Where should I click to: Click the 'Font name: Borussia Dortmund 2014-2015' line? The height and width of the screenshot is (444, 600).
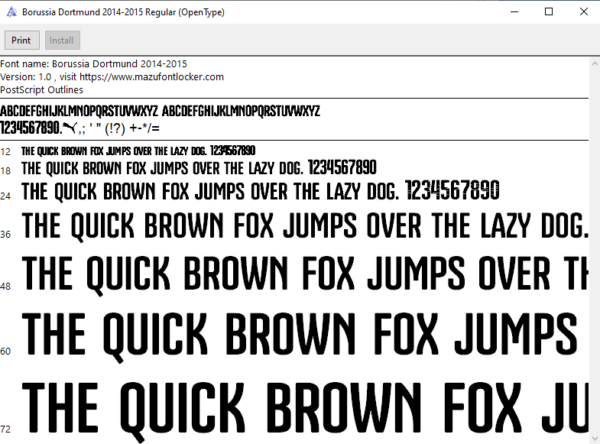coord(94,64)
